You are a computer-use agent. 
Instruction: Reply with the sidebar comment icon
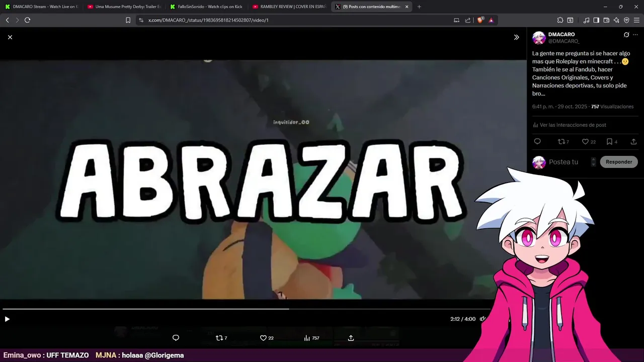537,142
